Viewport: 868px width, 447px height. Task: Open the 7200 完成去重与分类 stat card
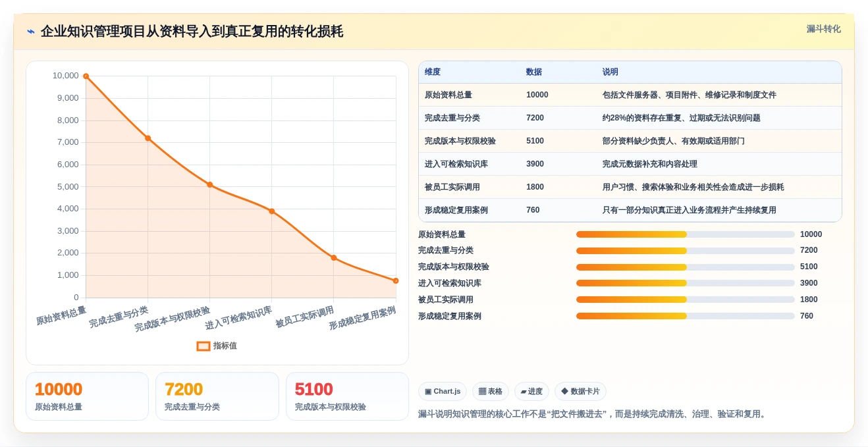click(217, 396)
